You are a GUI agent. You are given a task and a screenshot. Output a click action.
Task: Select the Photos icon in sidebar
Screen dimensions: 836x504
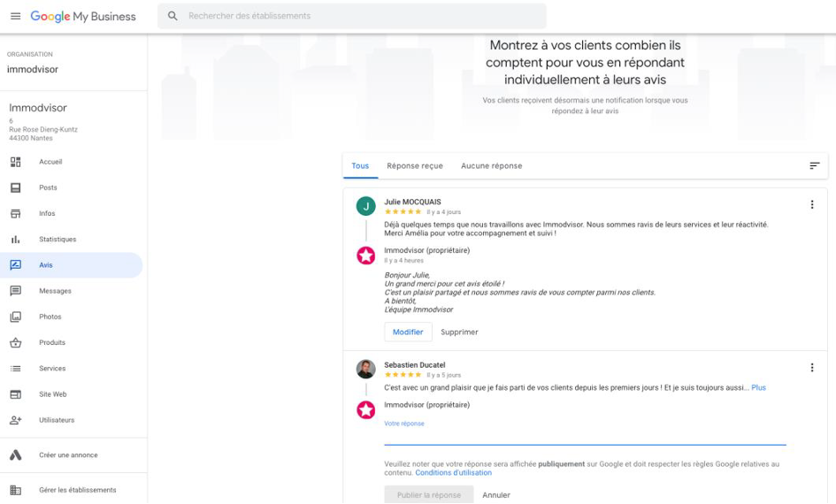tap(15, 317)
